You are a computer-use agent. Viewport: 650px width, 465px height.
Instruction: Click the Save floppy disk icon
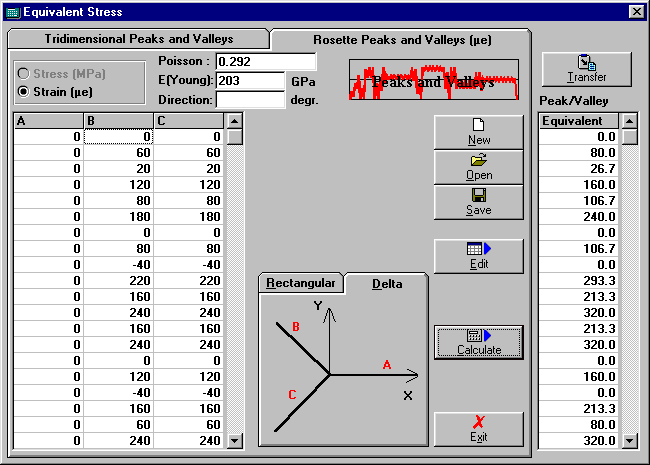click(478, 202)
